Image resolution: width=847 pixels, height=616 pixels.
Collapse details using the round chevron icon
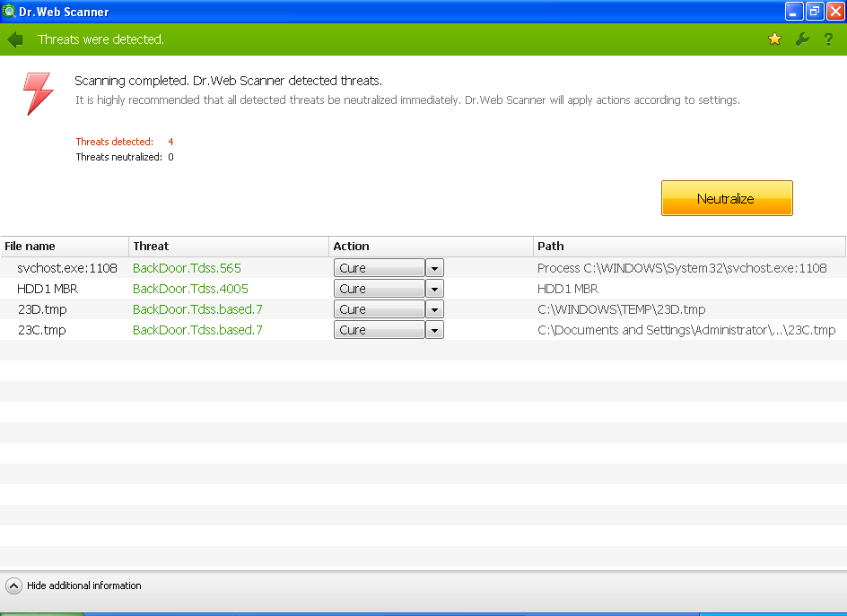coord(13,586)
